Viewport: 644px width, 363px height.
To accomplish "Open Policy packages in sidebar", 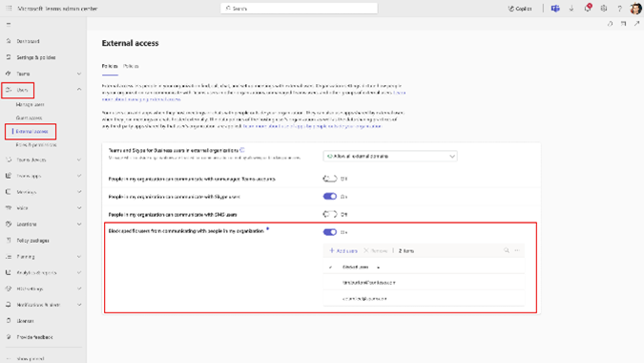I will click(32, 241).
